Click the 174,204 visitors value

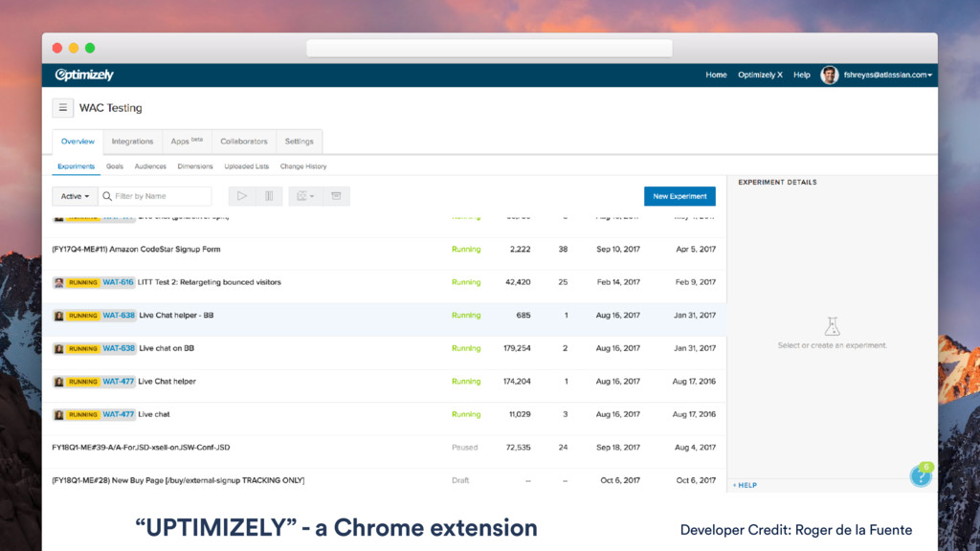point(517,382)
